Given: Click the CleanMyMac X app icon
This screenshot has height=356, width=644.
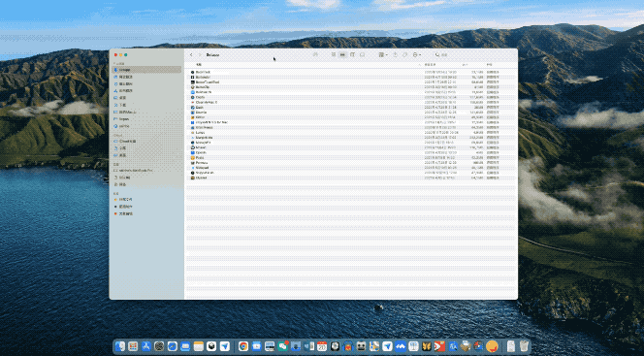Looking at the screenshot, I should point(193,102).
